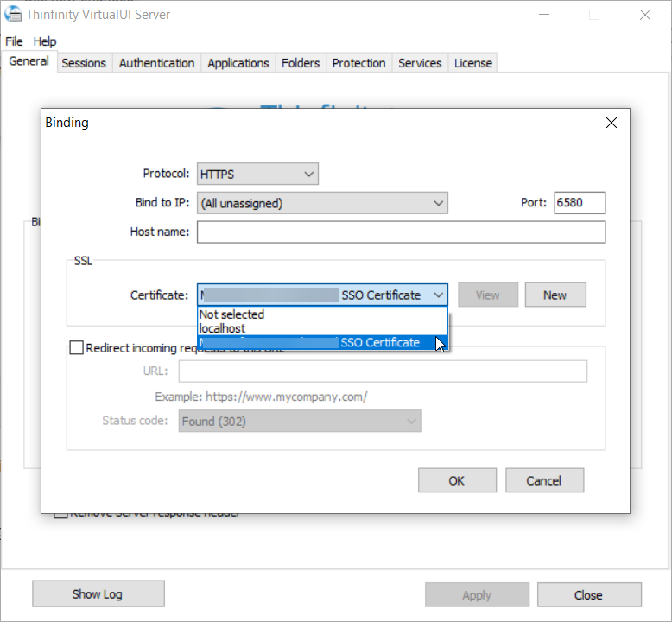
Task: Click the Thinfinity VirtualUI Server app icon
Action: (x=13, y=14)
